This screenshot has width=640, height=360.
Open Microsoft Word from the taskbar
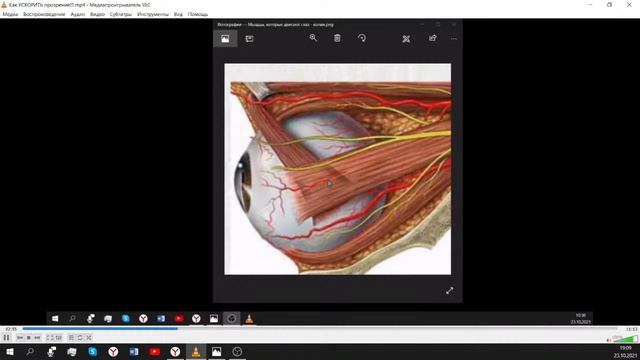[x=134, y=351]
